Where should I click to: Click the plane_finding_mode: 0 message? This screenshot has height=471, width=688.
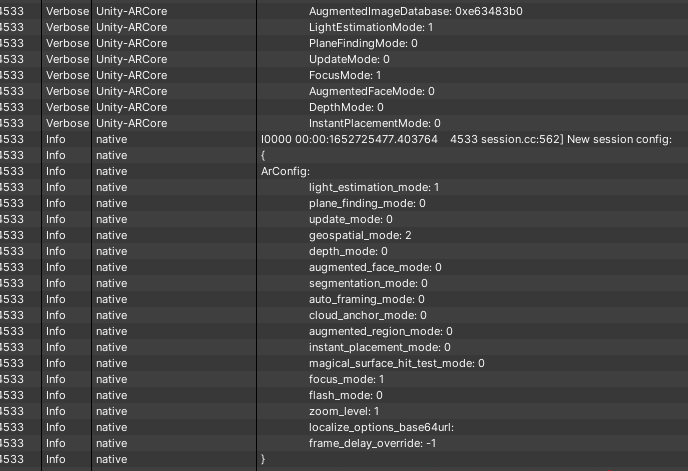[367, 204]
